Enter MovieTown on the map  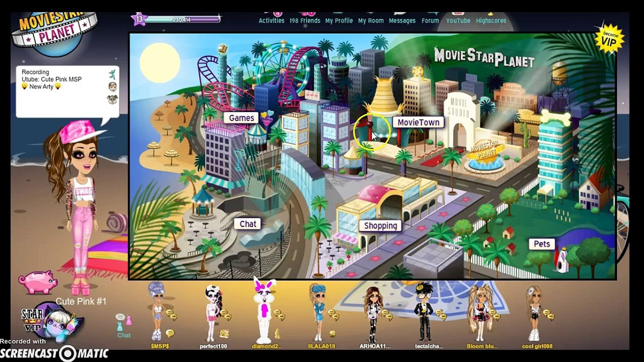(418, 122)
